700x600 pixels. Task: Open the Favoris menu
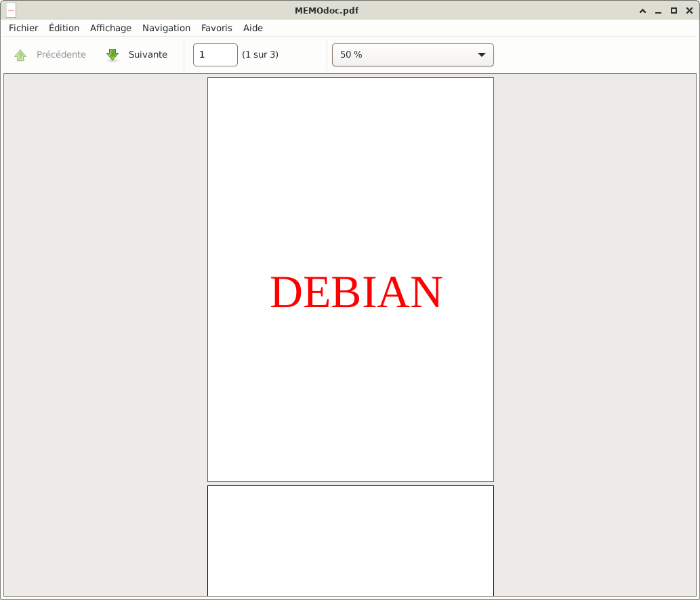[217, 28]
